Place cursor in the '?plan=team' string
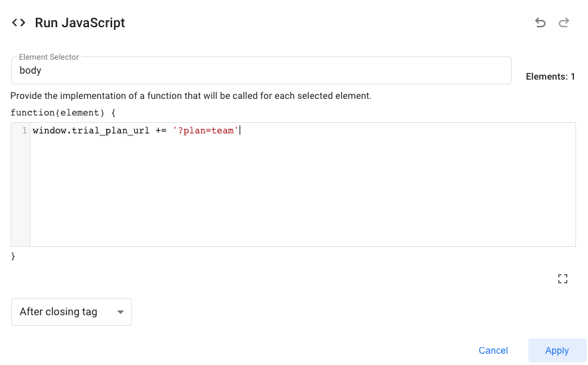The width and height of the screenshot is (588, 365). point(206,131)
